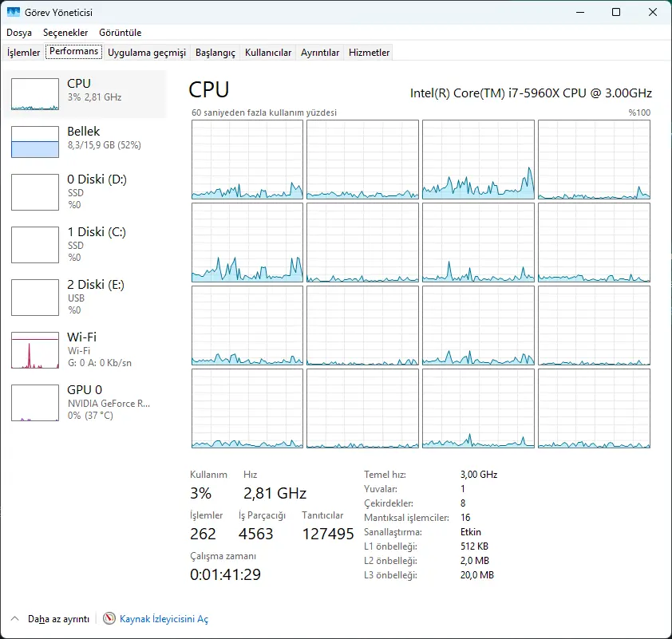Switch to the İşlemler tab
This screenshot has width=672, height=639.
pyautogui.click(x=24, y=52)
